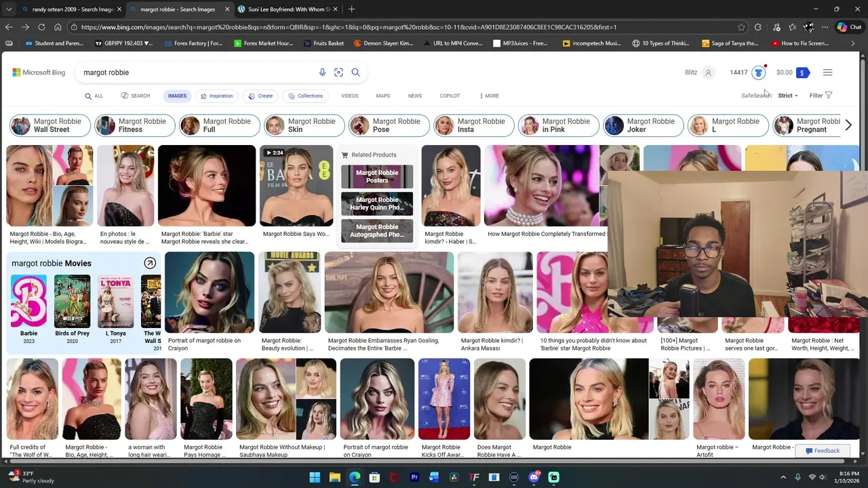Screen dimensions: 868x488
Task: Switch to ALL search tab
Action: tap(94, 96)
